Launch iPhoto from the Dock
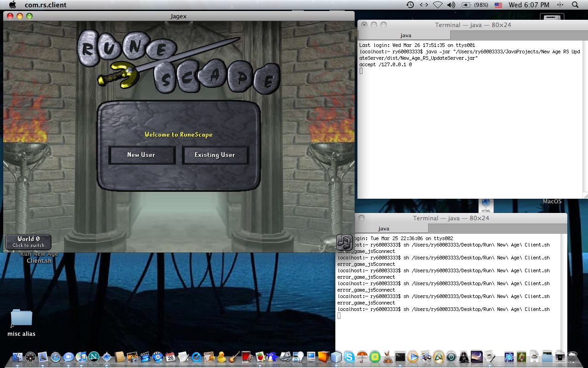The width and height of the screenshot is (588, 368). [132, 357]
